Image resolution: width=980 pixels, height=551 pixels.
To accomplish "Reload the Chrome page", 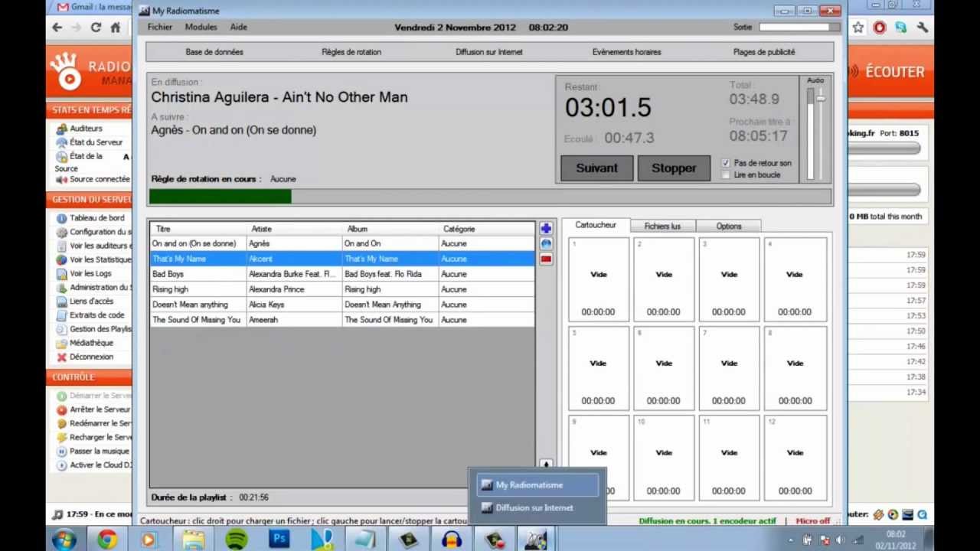I will [96, 28].
